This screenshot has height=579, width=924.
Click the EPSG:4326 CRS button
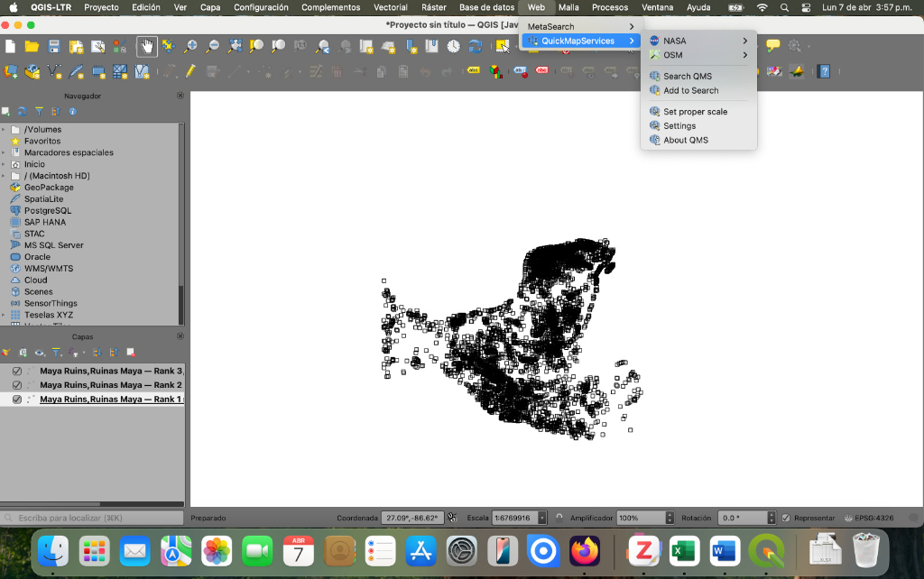[x=869, y=518]
